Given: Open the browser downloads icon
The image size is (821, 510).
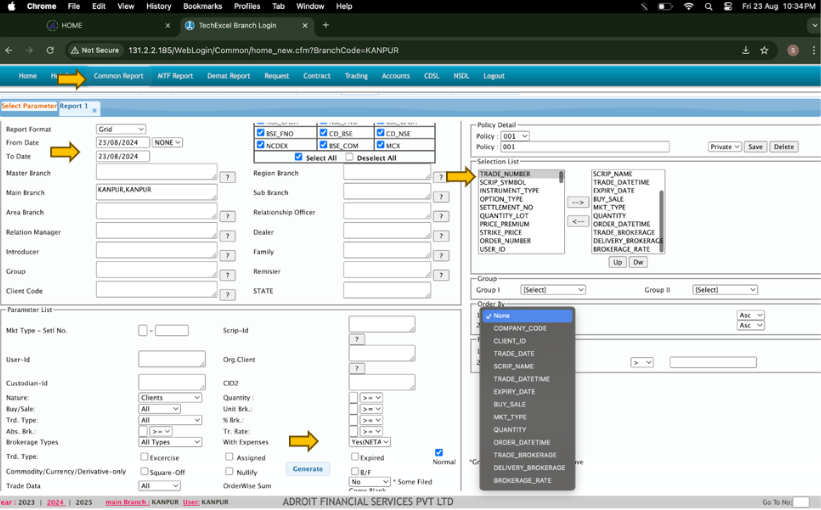Looking at the screenshot, I should pos(745,50).
